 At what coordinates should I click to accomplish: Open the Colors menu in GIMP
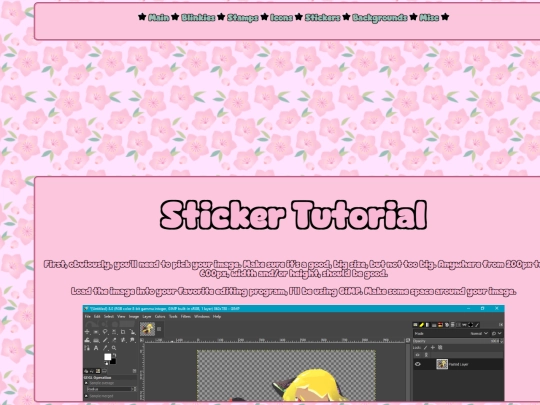160,316
